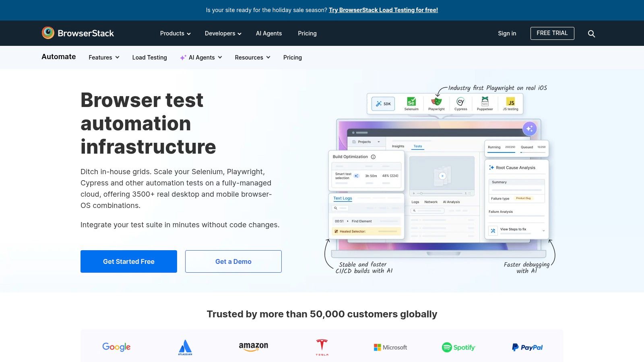Image resolution: width=644 pixels, height=362 pixels.
Task: Expand View Steps to fix chevron
Action: point(543,231)
